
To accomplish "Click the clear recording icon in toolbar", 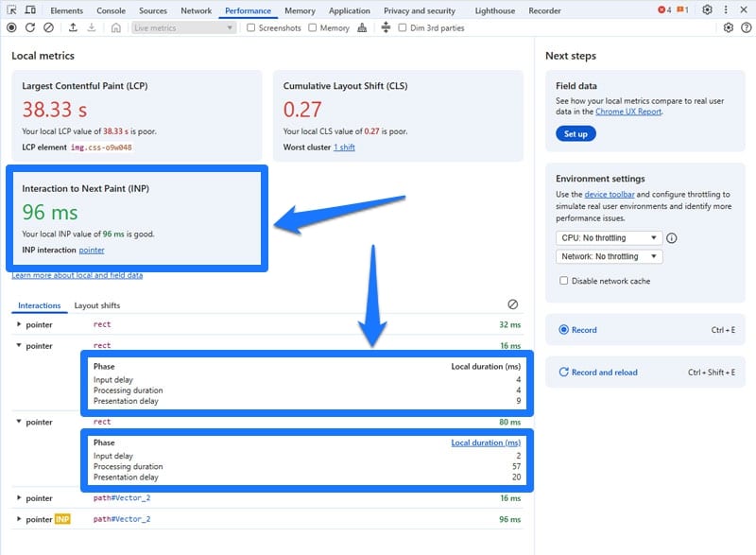I will click(x=49, y=28).
